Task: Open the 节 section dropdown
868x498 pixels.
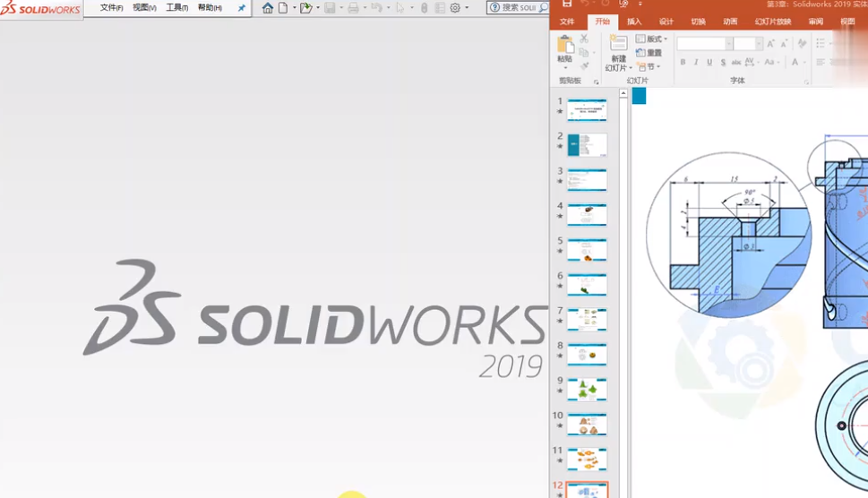Action: coord(649,66)
